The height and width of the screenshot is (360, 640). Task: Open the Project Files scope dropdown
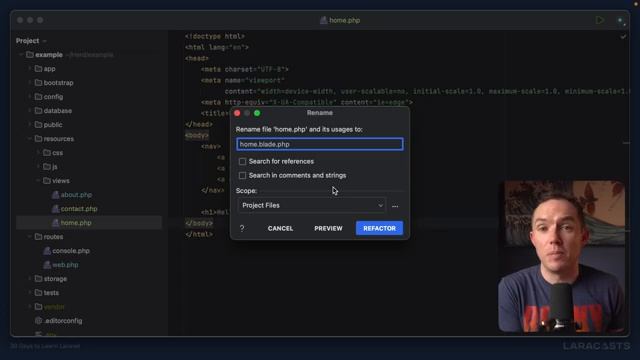click(x=311, y=205)
